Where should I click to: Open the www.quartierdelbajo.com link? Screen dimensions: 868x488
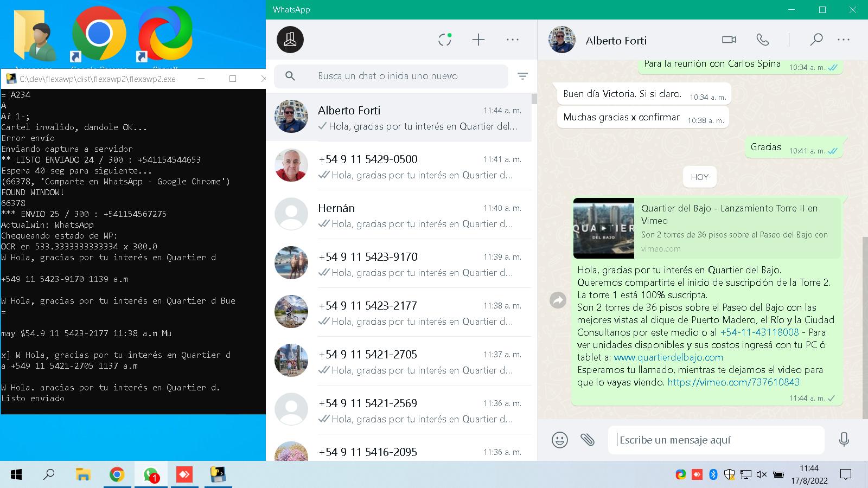tap(668, 357)
